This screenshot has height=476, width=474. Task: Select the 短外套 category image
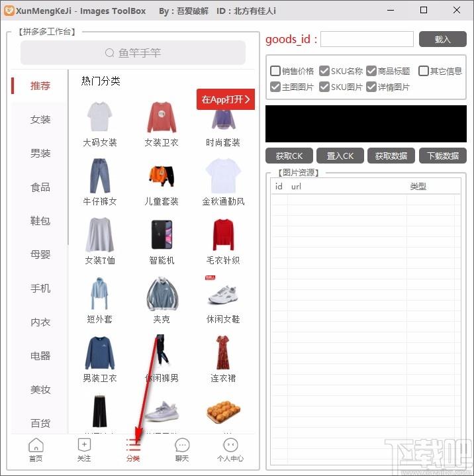99,293
